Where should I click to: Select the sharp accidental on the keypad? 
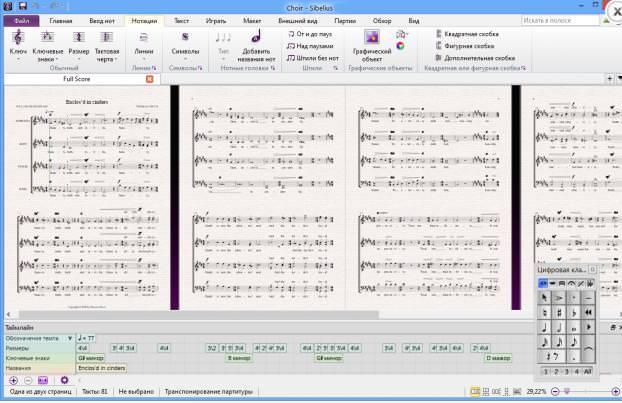pyautogui.click(x=559, y=313)
